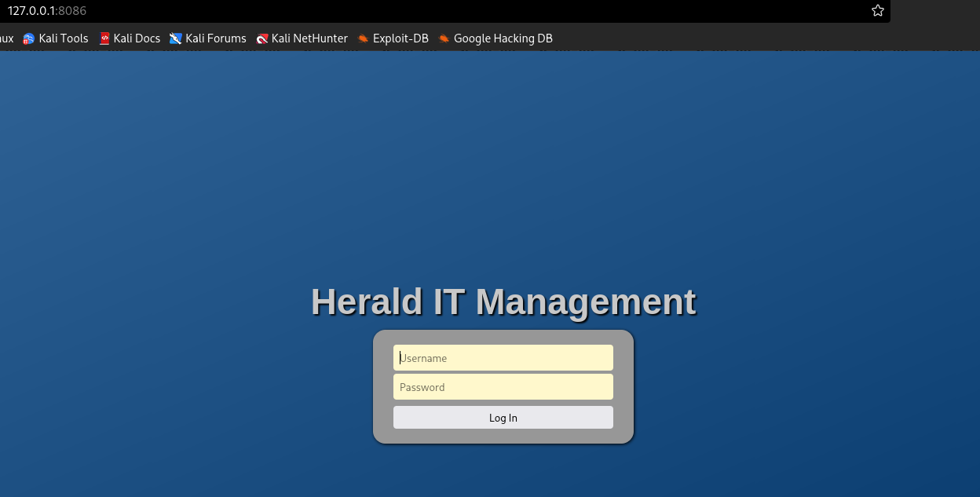Open the Google Hacking DB bookmark

495,38
